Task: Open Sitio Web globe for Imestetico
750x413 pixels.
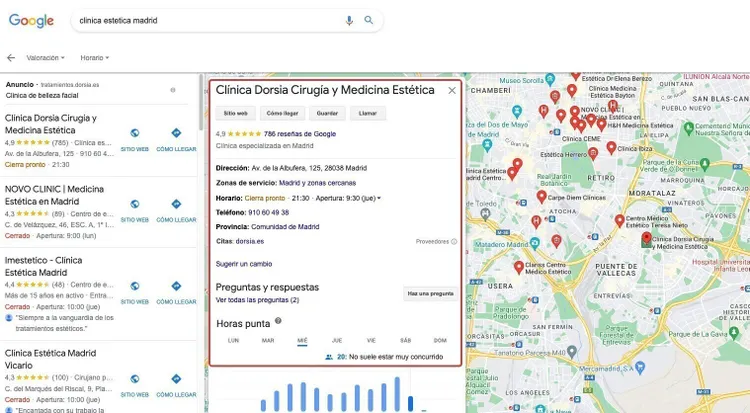Action: [135, 286]
